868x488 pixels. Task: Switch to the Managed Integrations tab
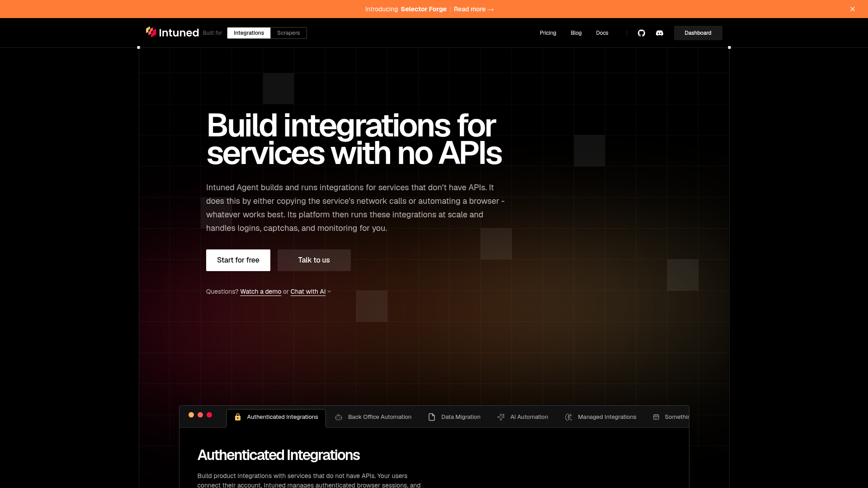600,417
